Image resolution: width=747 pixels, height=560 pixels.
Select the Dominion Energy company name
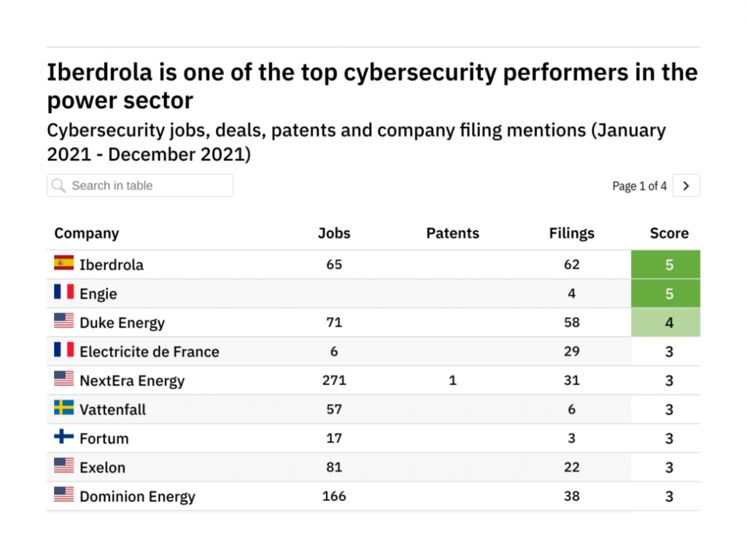pyautogui.click(x=137, y=497)
